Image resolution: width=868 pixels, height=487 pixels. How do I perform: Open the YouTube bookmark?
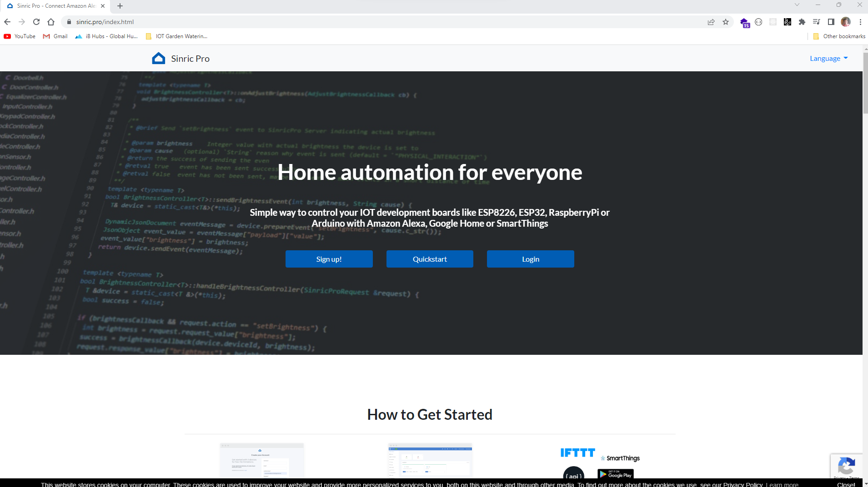pos(20,36)
